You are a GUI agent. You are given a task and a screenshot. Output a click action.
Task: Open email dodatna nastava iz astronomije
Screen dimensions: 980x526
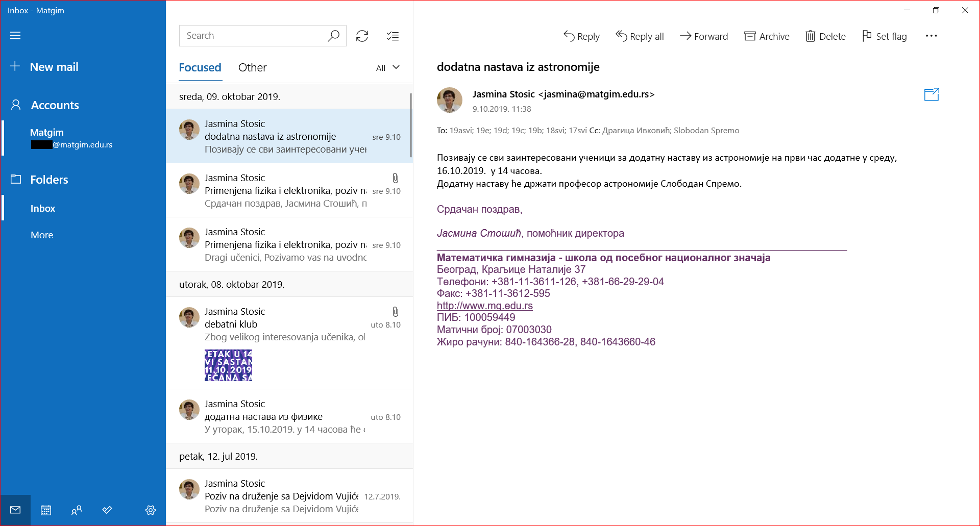[x=289, y=136]
